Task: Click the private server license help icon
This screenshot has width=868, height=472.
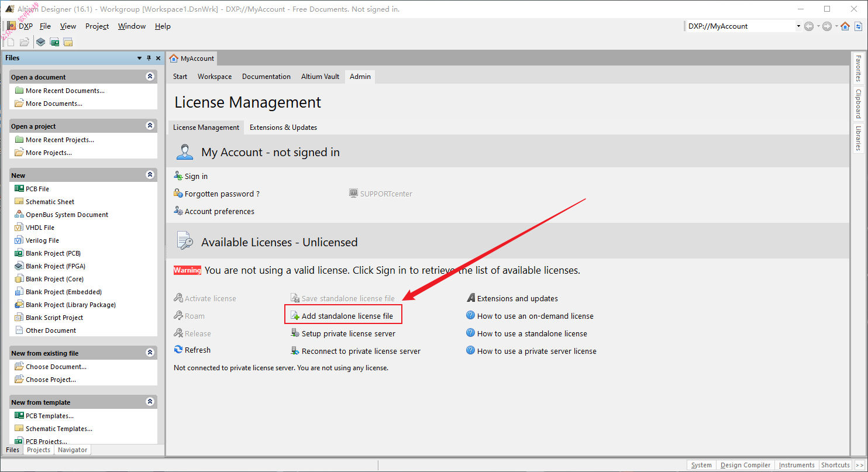Action: click(x=470, y=350)
